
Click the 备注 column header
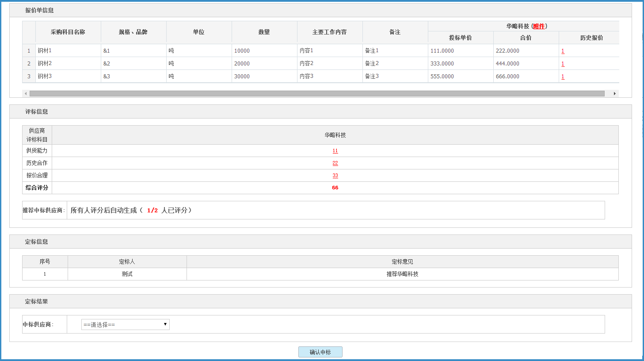tap(395, 32)
